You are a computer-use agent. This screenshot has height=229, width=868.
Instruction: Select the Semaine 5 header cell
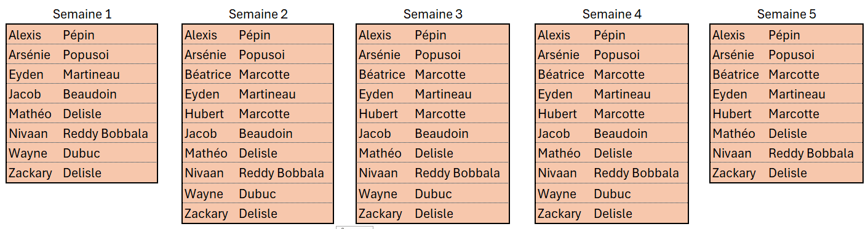(787, 14)
